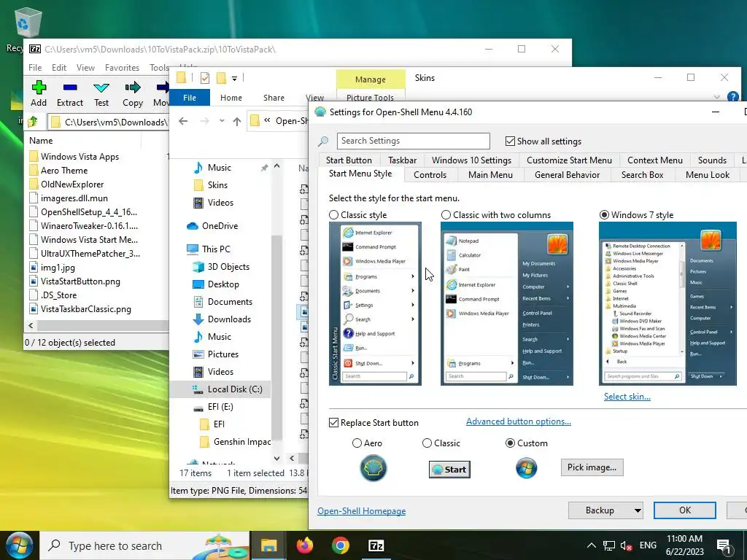Screen dimensions: 747x560
Task: Open the Main Menu tab
Action: coord(490,175)
